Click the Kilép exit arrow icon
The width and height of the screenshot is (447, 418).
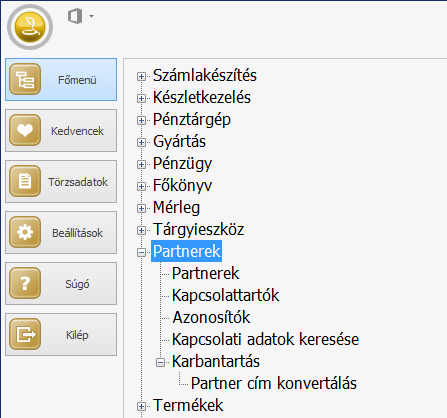(25, 334)
